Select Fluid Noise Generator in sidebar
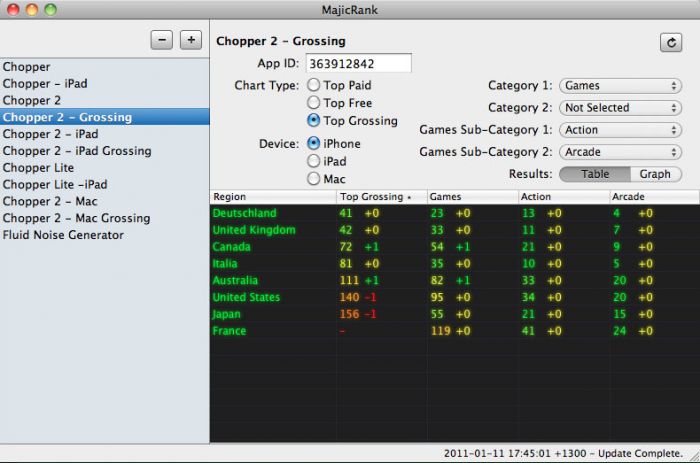 click(x=63, y=235)
